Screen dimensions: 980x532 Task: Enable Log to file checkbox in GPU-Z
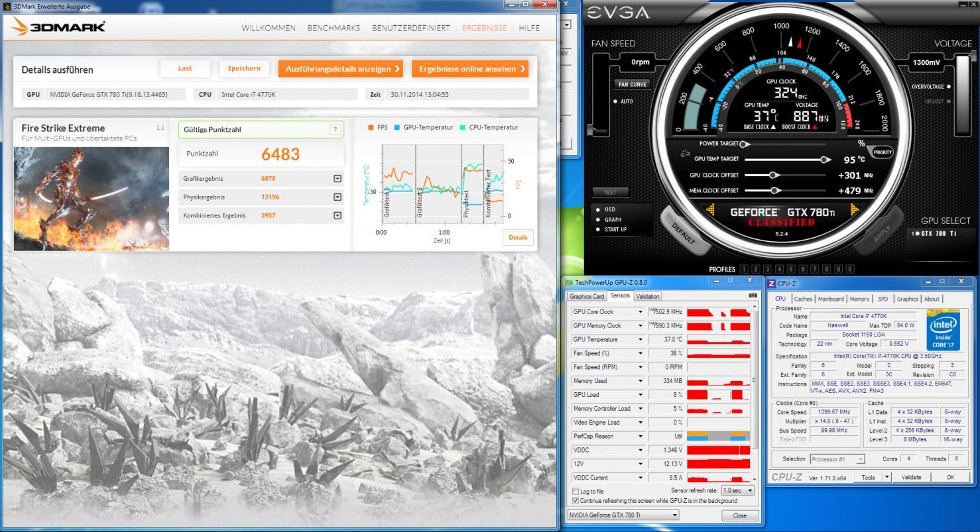(575, 492)
